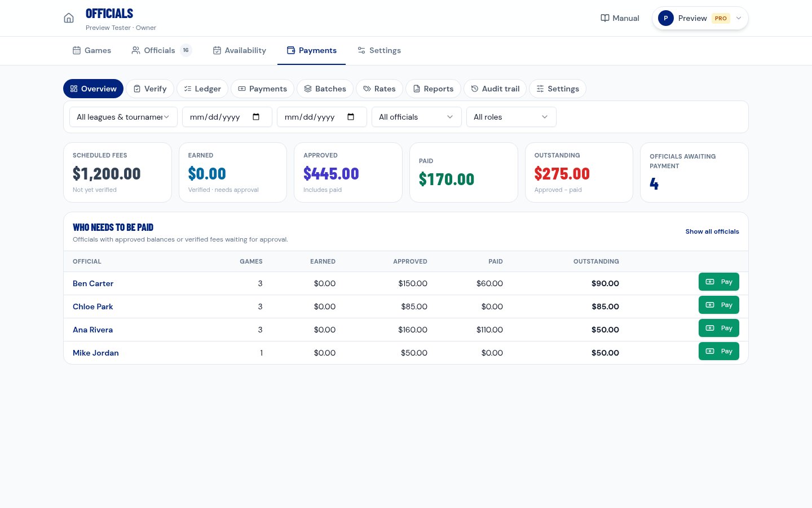The height and width of the screenshot is (508, 812).
Task: Open Ben Carter's official profile link
Action: [x=93, y=283]
